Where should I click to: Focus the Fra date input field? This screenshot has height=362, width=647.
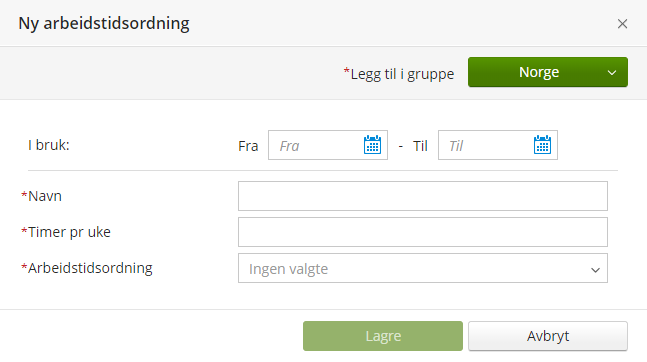pyautogui.click(x=316, y=145)
